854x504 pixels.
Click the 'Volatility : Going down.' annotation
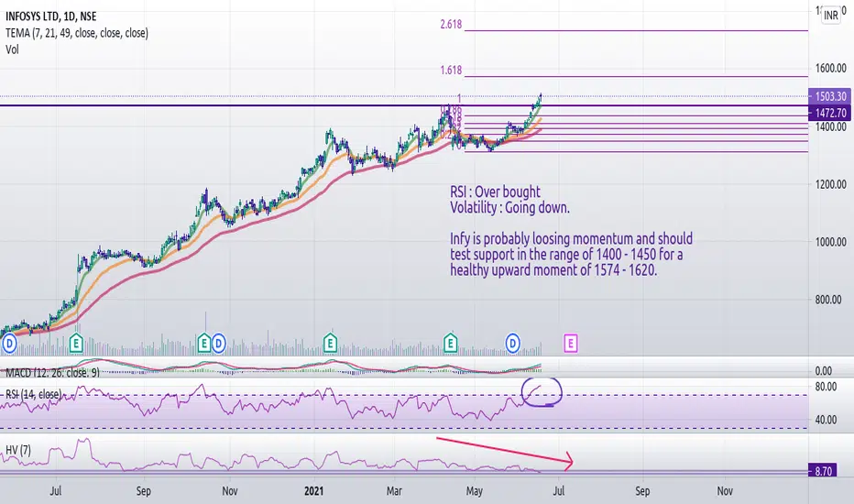509,208
